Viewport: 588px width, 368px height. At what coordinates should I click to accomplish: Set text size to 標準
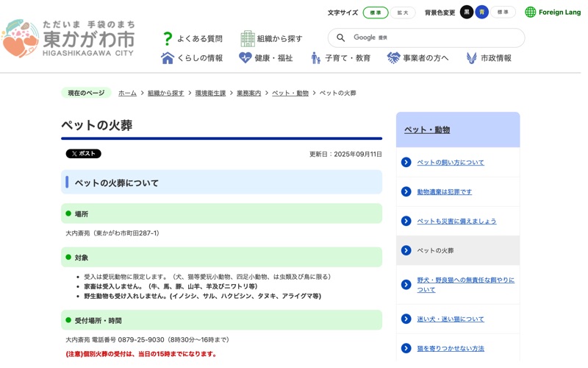[x=376, y=13]
